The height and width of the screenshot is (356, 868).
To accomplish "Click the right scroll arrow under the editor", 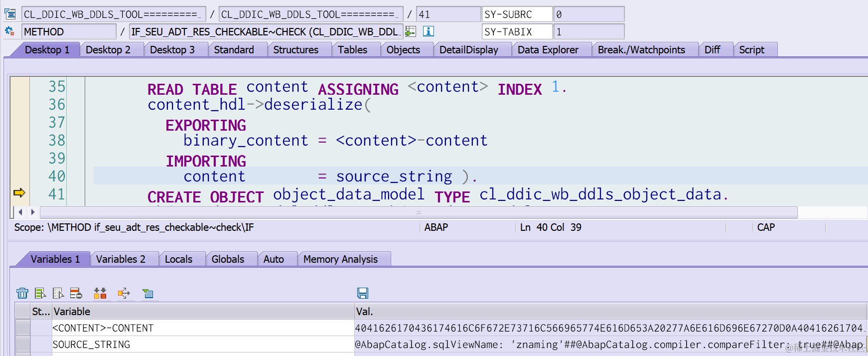I will 33,212.
